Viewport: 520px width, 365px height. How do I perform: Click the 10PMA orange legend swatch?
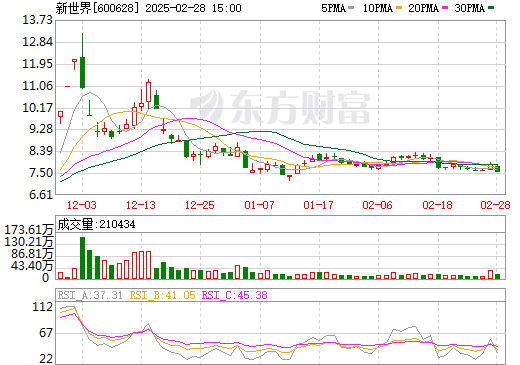pos(399,8)
